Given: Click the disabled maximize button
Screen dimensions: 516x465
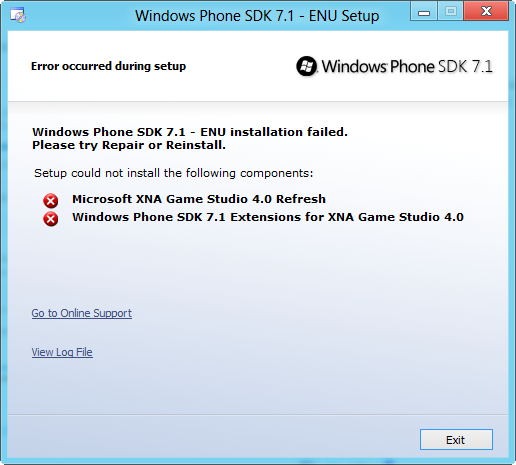Looking at the screenshot, I should (450, 12).
